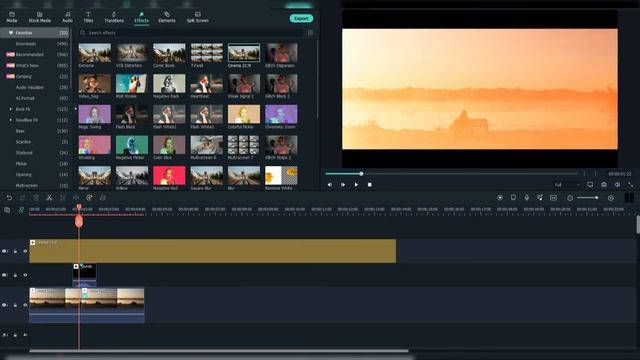640x360 pixels.
Task: Take a snapshot with camera icon
Action: (604, 184)
